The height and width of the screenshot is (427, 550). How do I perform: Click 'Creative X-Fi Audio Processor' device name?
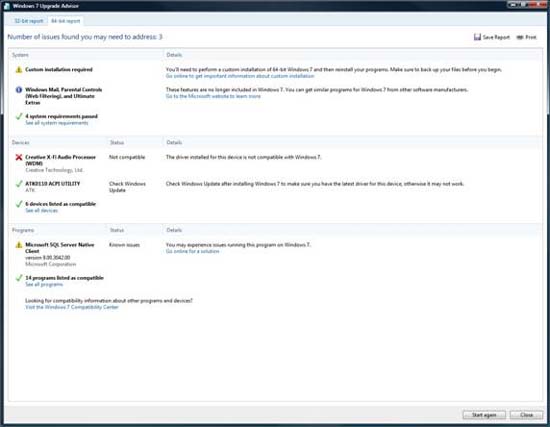pyautogui.click(x=60, y=160)
